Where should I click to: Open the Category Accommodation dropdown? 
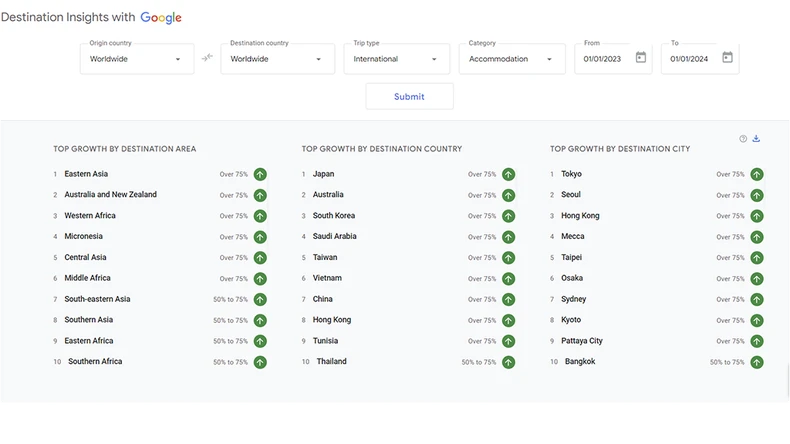[x=511, y=59]
